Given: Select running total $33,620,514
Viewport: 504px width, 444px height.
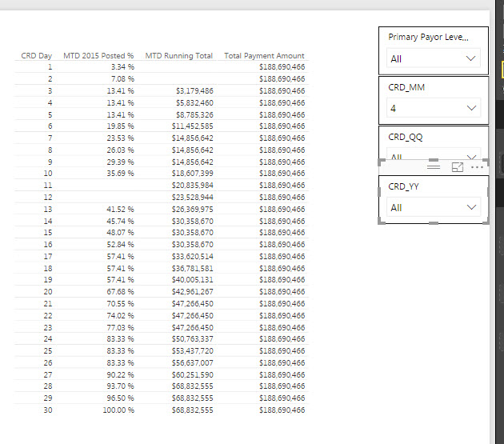Looking at the screenshot, I should click(x=192, y=256).
